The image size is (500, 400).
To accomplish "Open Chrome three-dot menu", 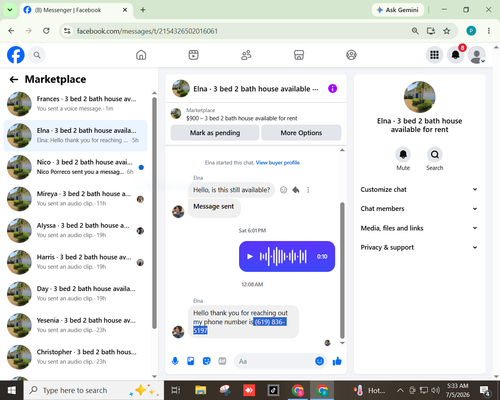I will (489, 31).
